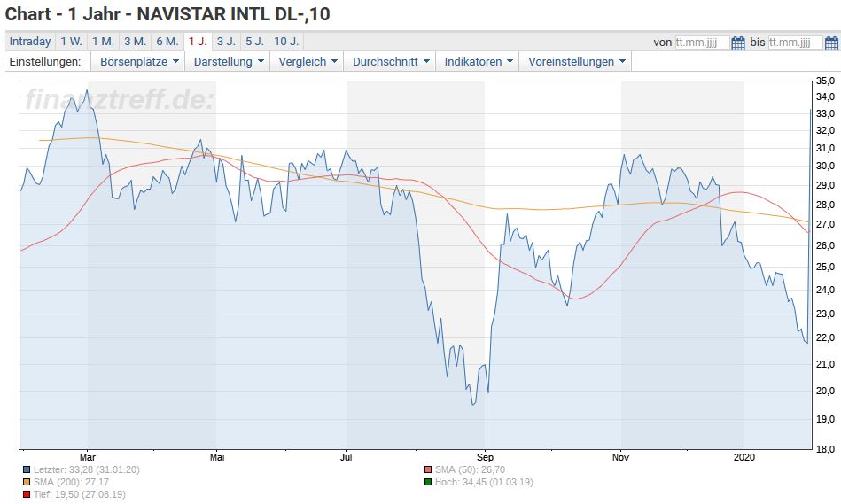Click 'Tief: 19,50 (27.08.19)' legend text

80,494
